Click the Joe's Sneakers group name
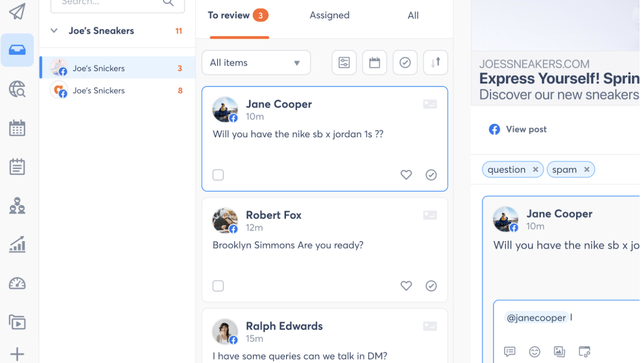644x363 pixels. pyautogui.click(x=101, y=31)
